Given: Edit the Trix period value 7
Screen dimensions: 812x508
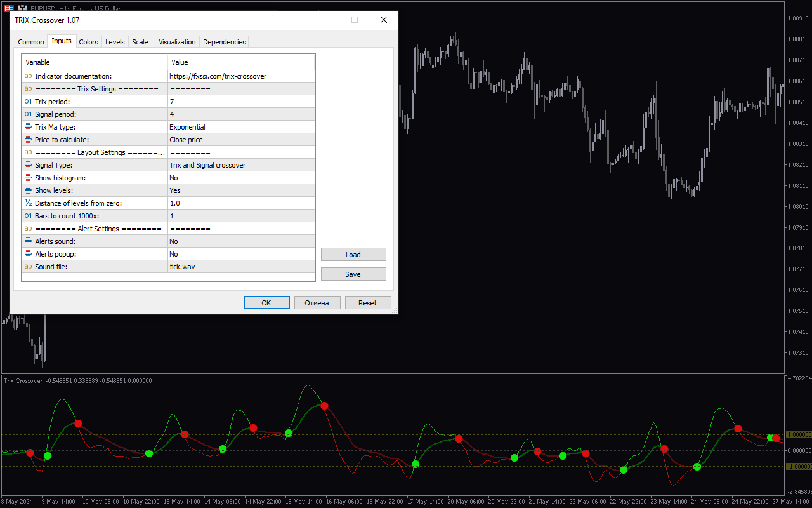Looking at the screenshot, I should (x=241, y=102).
